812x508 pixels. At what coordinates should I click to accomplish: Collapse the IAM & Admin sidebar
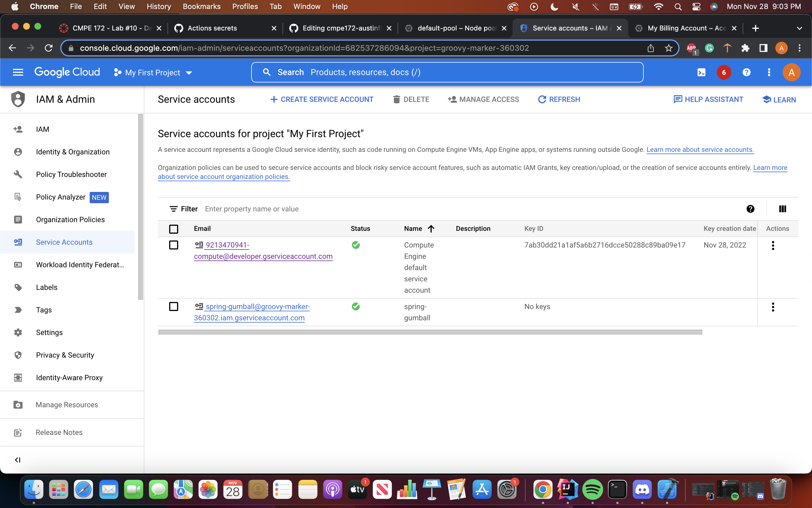pyautogui.click(x=18, y=460)
